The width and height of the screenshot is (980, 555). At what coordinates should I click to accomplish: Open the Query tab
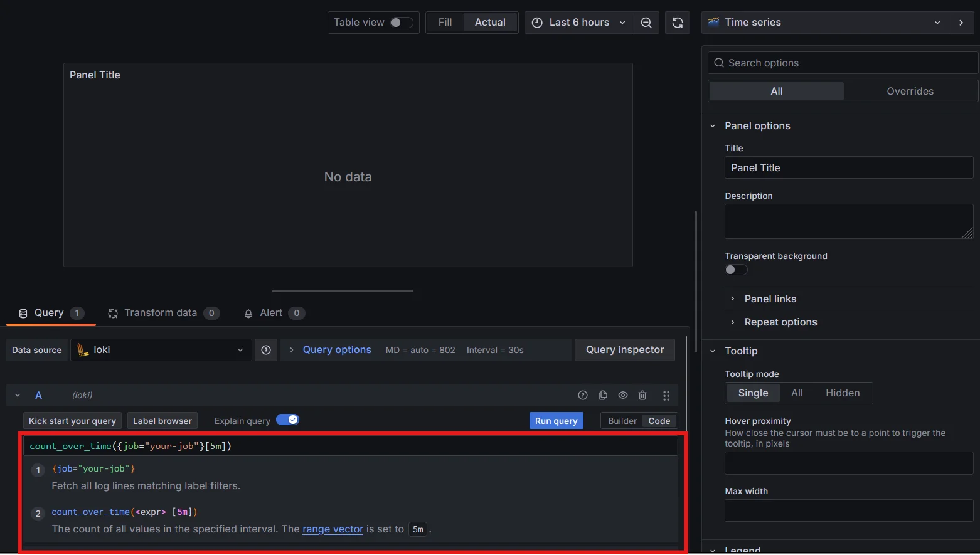(x=51, y=313)
